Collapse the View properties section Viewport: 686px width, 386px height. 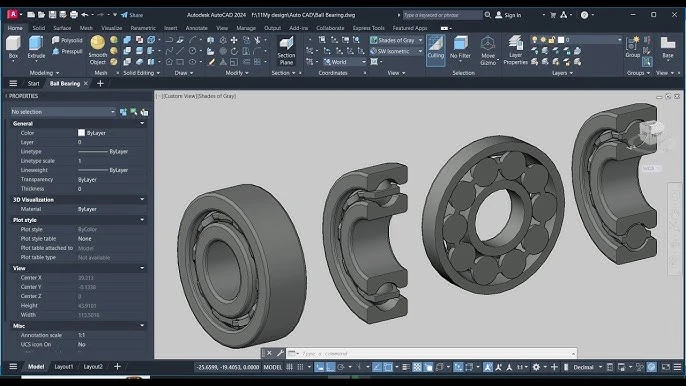point(142,268)
